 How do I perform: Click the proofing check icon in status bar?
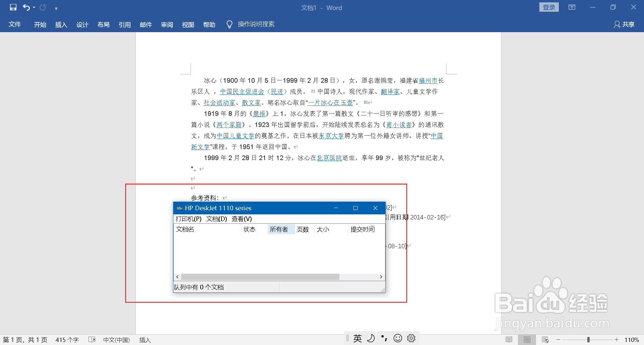[x=92, y=340]
